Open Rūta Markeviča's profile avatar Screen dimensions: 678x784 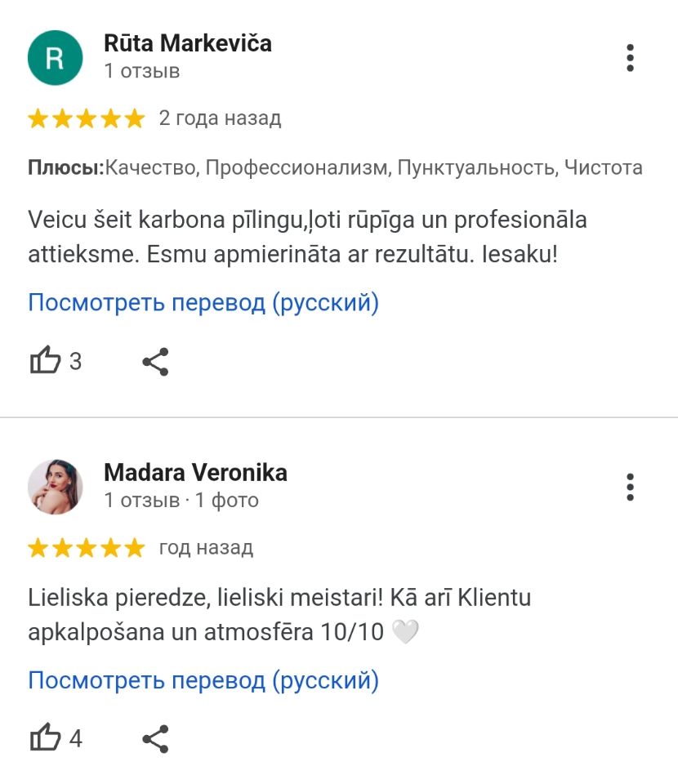56,57
